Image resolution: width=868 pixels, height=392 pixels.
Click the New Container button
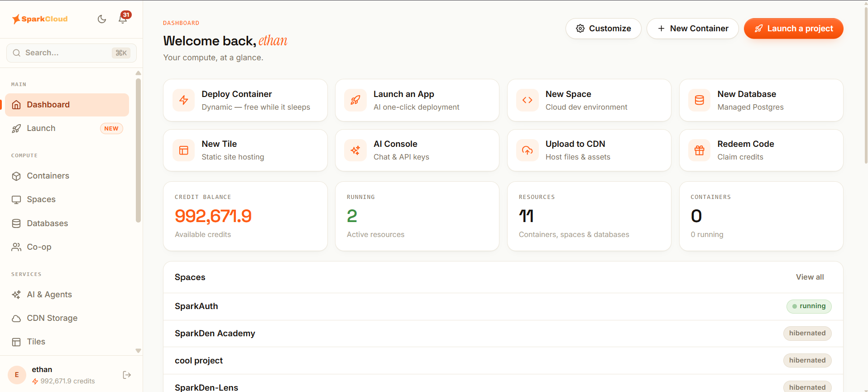693,29
